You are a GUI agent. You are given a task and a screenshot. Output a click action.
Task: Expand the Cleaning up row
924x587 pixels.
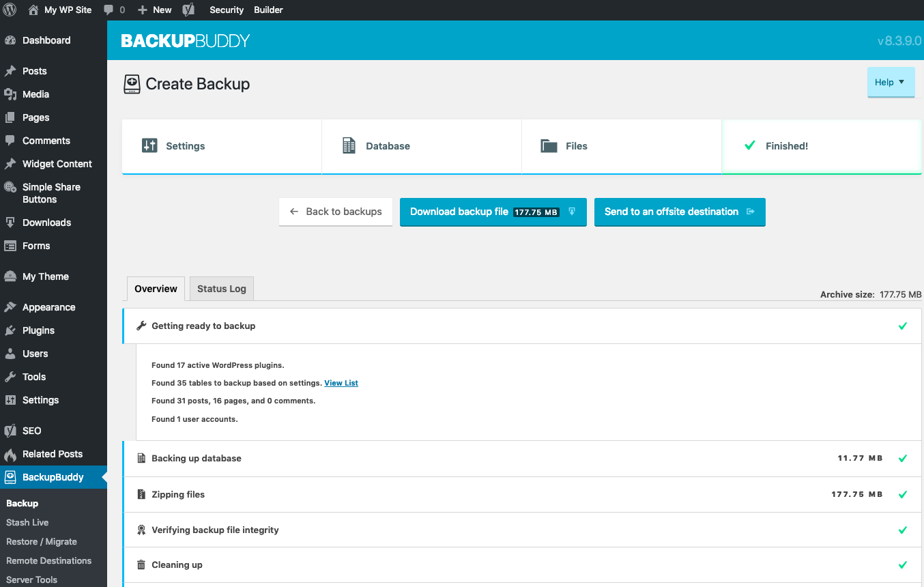tap(522, 564)
